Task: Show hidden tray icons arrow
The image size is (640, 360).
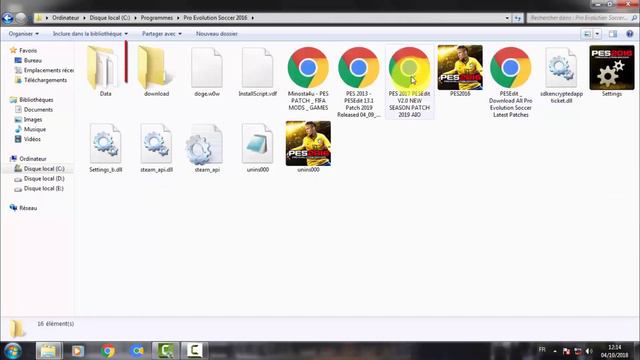Action: (555, 351)
